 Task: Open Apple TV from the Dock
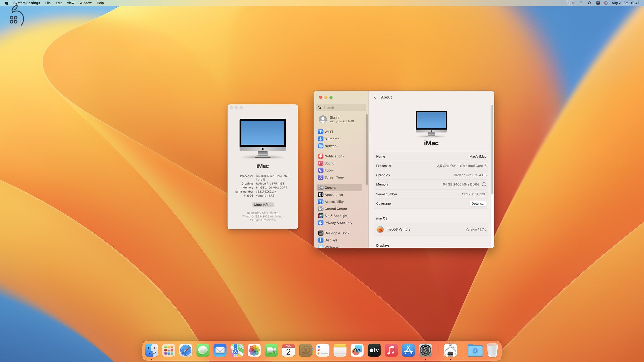pos(374,350)
